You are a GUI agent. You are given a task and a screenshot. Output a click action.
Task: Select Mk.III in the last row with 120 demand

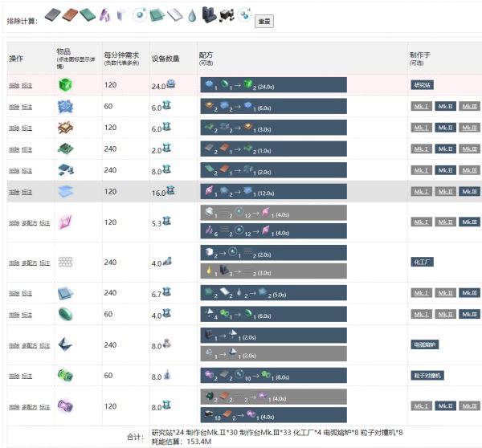point(470,407)
